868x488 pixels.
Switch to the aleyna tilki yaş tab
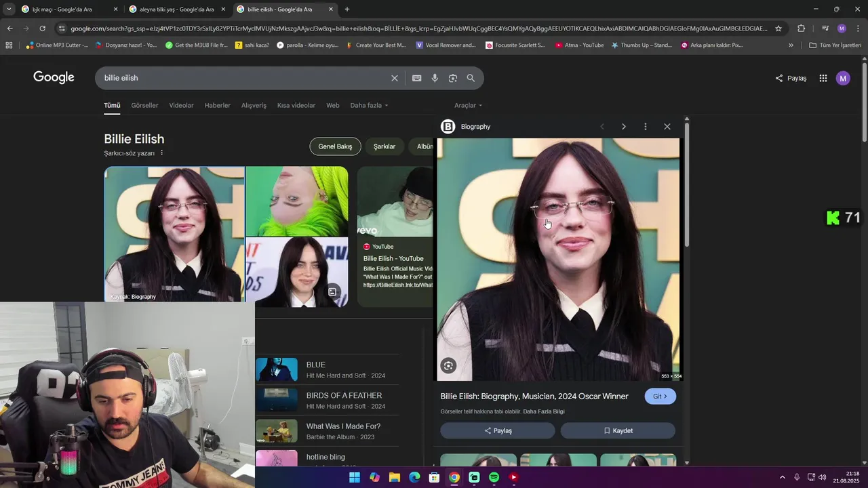coord(177,9)
